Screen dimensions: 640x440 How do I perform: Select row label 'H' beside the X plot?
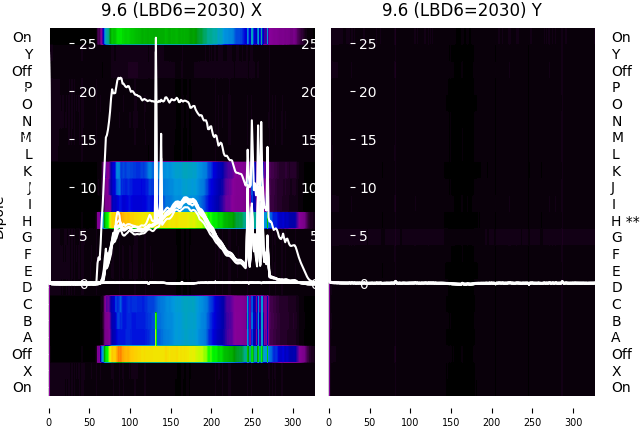pyautogui.click(x=27, y=221)
